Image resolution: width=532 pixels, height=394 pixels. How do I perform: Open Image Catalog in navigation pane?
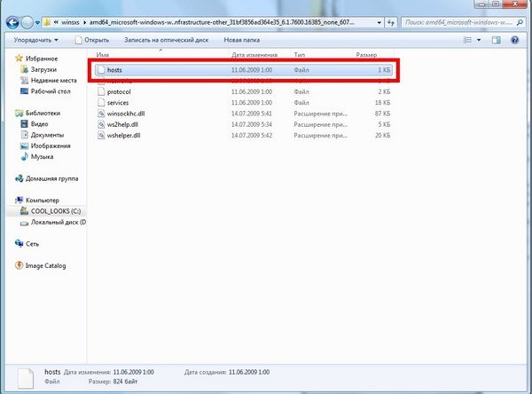[44, 265]
